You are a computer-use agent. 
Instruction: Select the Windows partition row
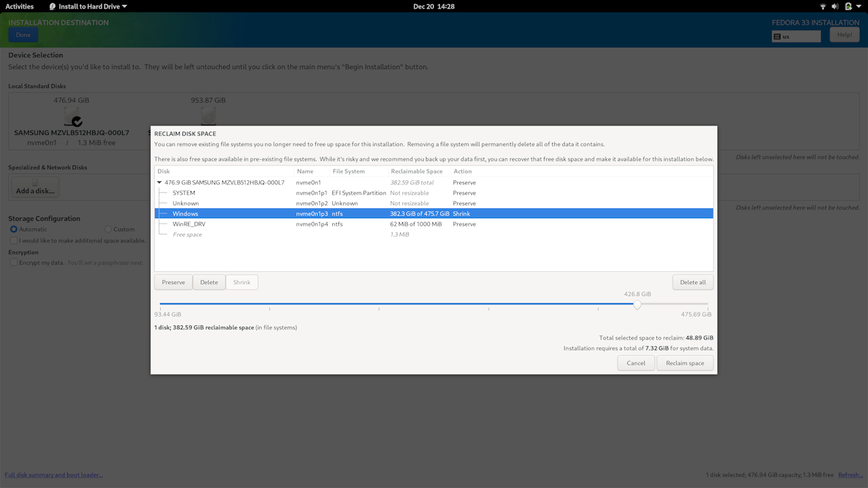[x=434, y=213]
